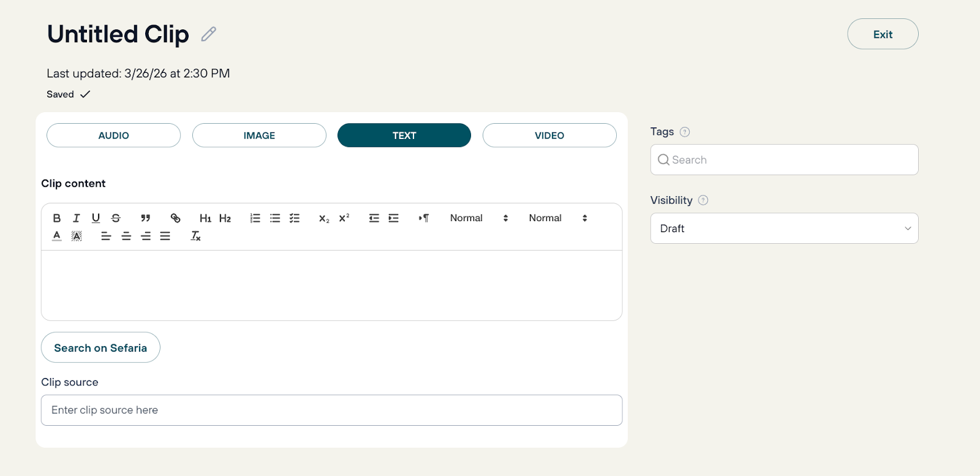
Task: Insert a blockquote
Action: (145, 218)
